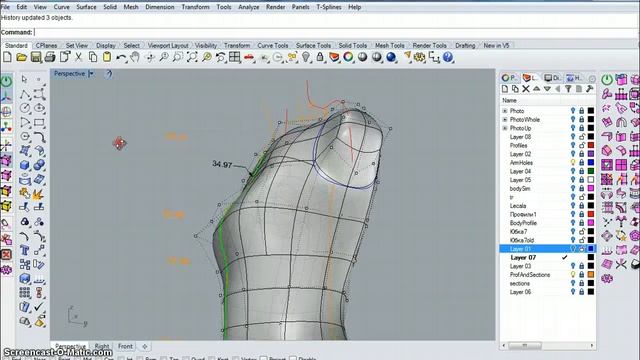Image resolution: width=640 pixels, height=360 pixels.
Task: Expand the PhotoWhole layer tree node
Action: 505,119
